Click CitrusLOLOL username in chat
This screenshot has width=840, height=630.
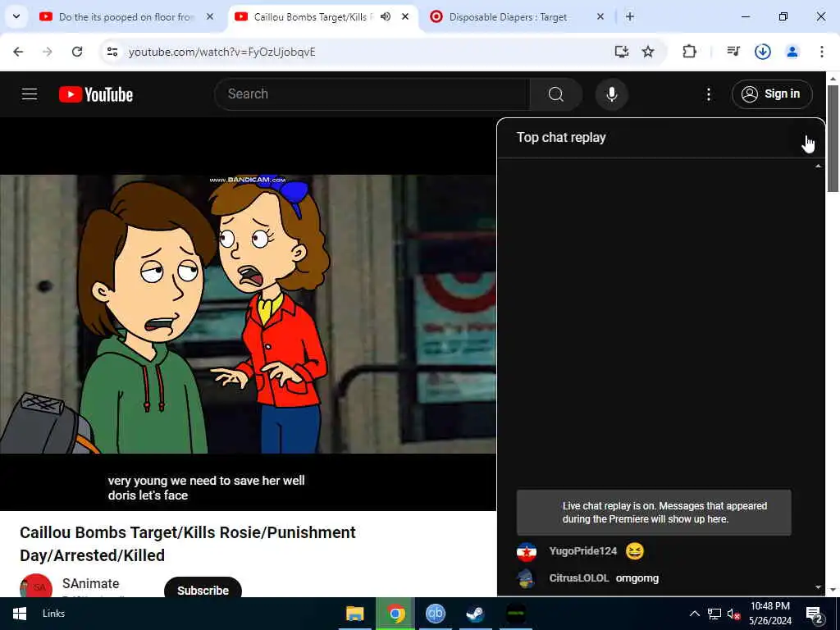(578, 578)
